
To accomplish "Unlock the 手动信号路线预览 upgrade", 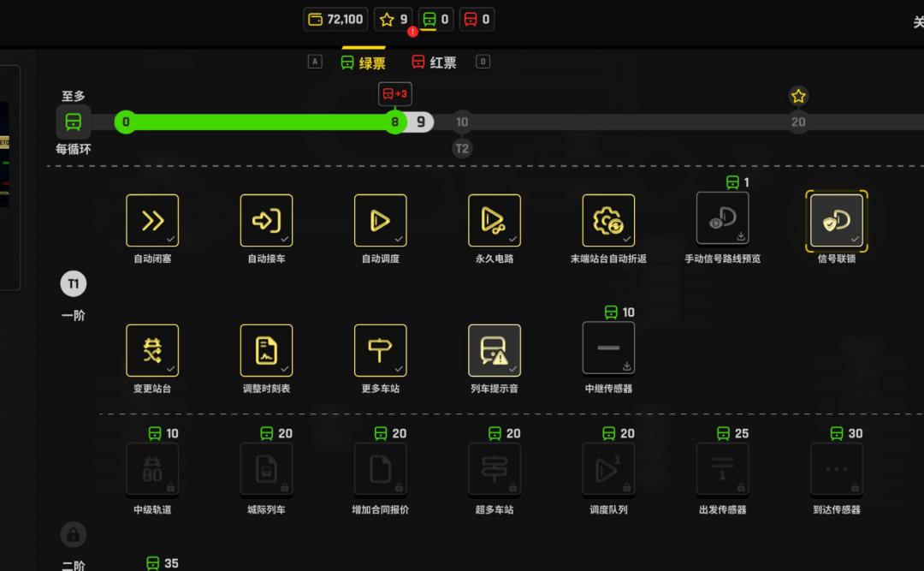I will 722,218.
